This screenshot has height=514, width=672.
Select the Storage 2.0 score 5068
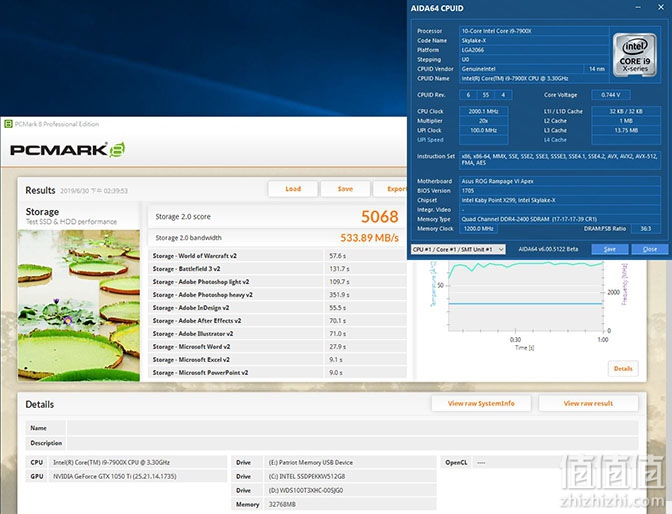[x=379, y=216]
